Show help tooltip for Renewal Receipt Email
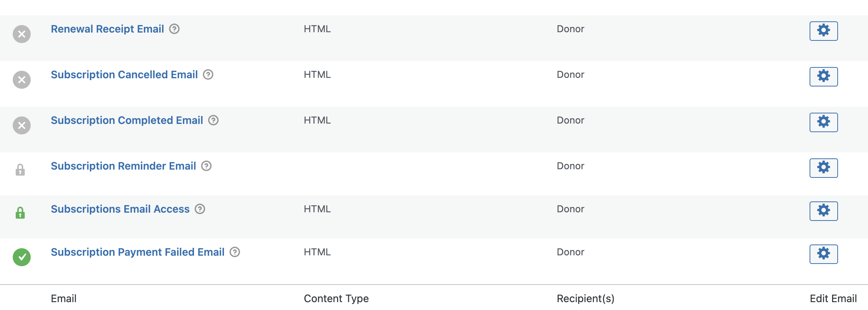The width and height of the screenshot is (868, 310). tap(174, 29)
